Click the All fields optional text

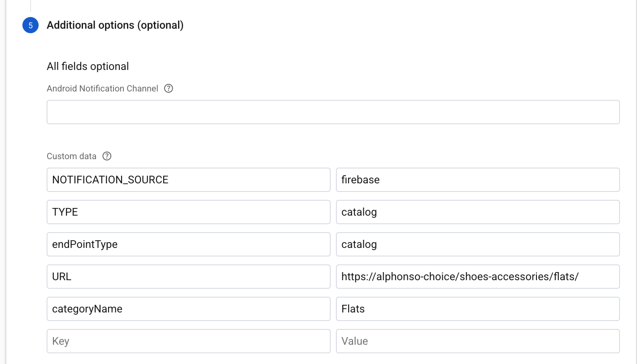click(87, 66)
